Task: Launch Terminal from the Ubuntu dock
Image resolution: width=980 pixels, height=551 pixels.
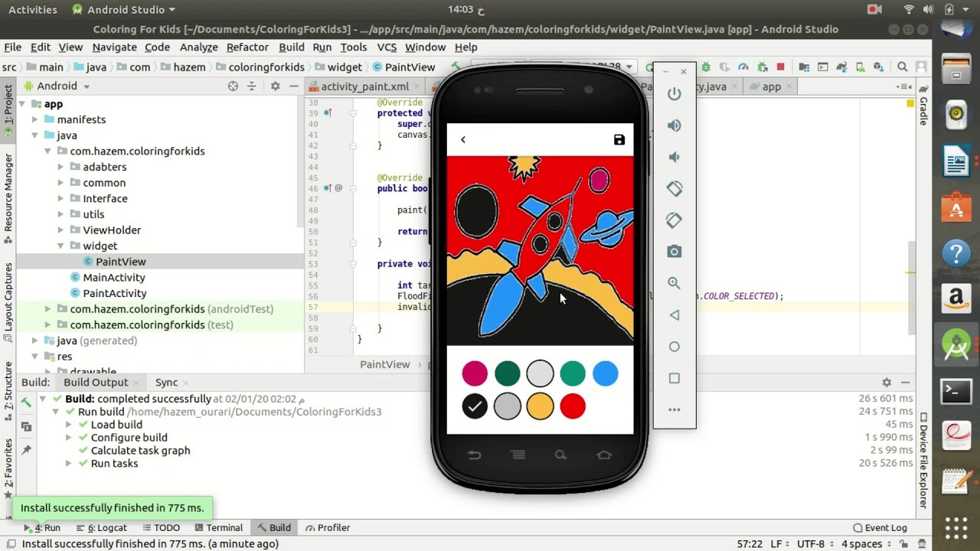Action: point(956,391)
